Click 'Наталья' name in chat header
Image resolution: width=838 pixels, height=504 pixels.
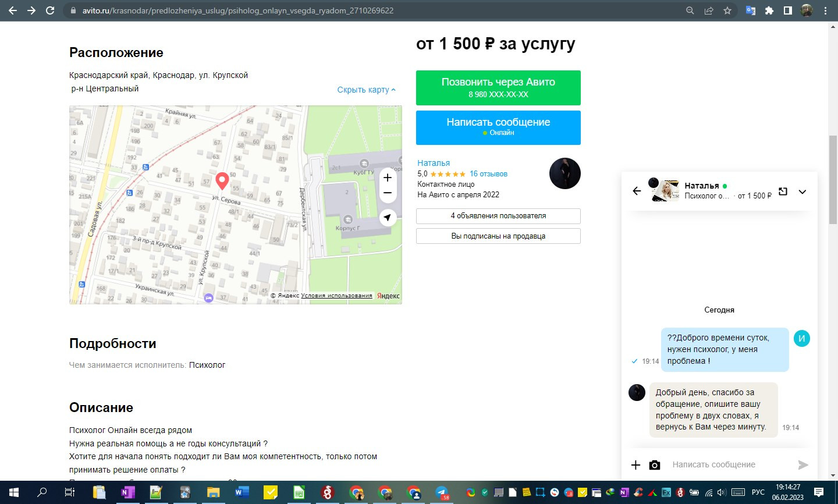click(x=702, y=186)
